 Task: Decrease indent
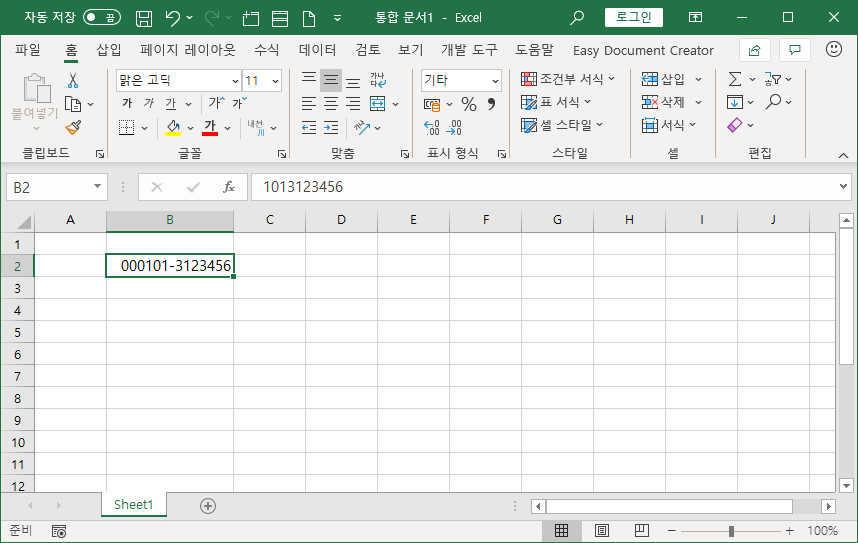[x=309, y=128]
